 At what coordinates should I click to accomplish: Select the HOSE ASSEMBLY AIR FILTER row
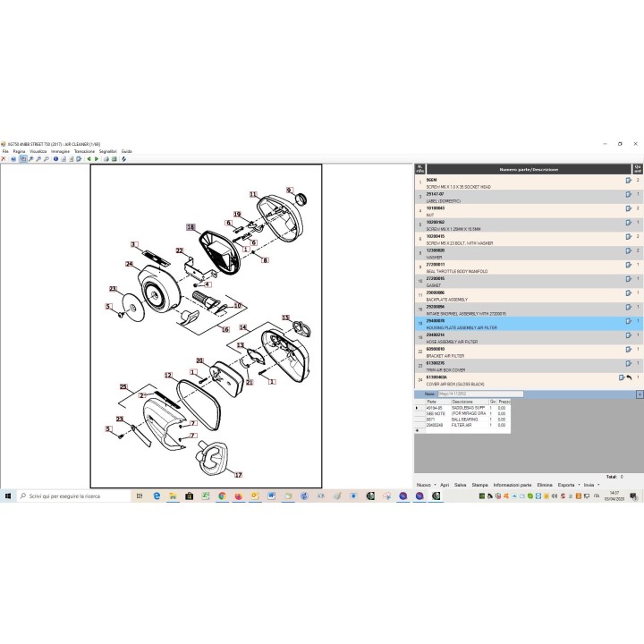[x=529, y=338]
